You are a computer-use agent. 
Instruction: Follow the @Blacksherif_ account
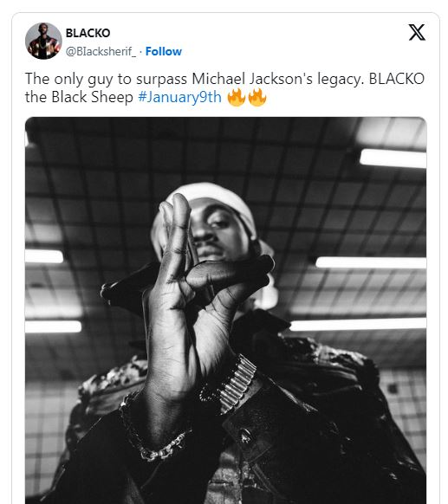pos(164,51)
